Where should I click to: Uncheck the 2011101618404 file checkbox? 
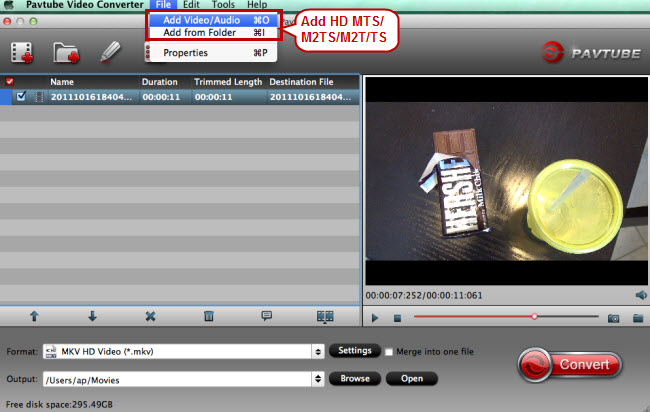(21, 97)
